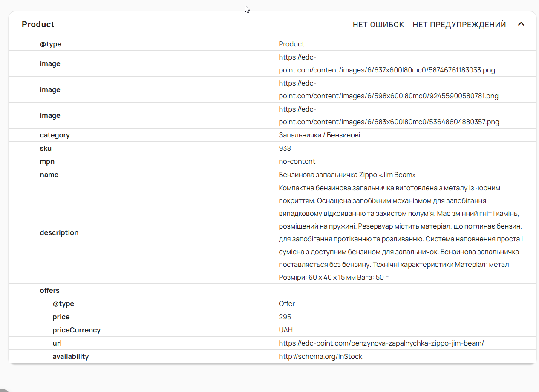This screenshot has height=392, width=539.
Task: Click the mpn value no-content
Action: 297,161
